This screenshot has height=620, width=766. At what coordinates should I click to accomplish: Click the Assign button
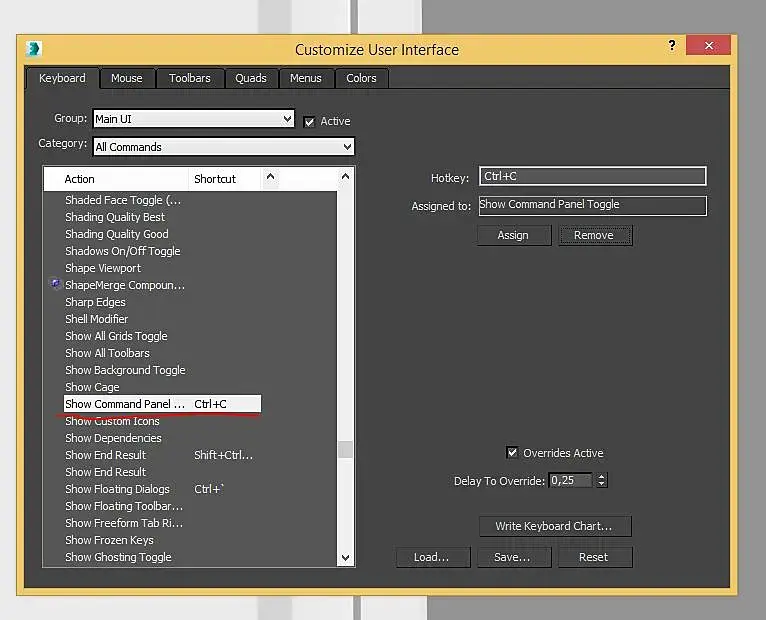pos(513,235)
